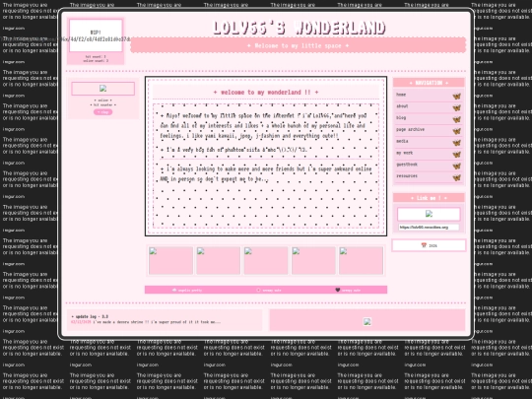Click the update log heading
The width and height of the screenshot is (532, 399).
point(90,316)
